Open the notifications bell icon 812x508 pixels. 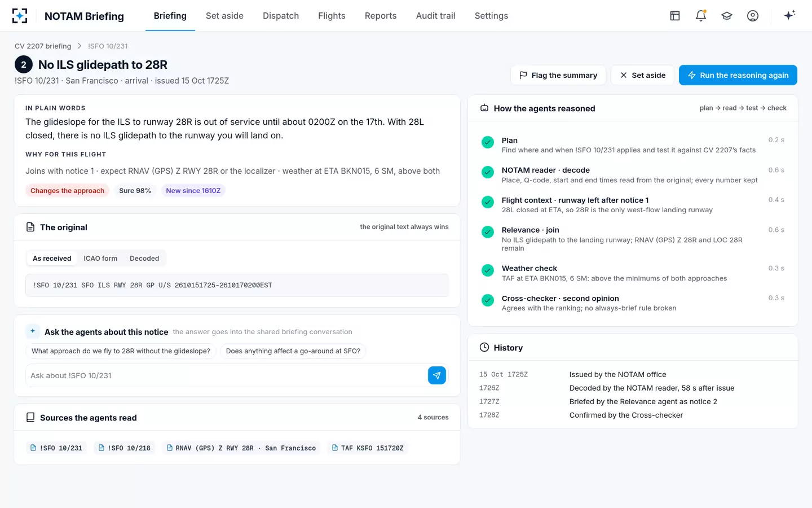click(x=701, y=16)
